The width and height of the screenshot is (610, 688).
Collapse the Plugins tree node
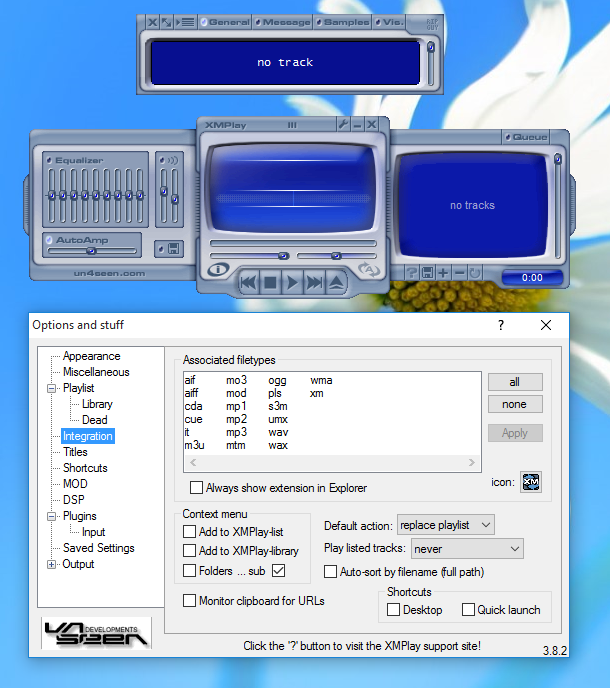pyautogui.click(x=51, y=516)
